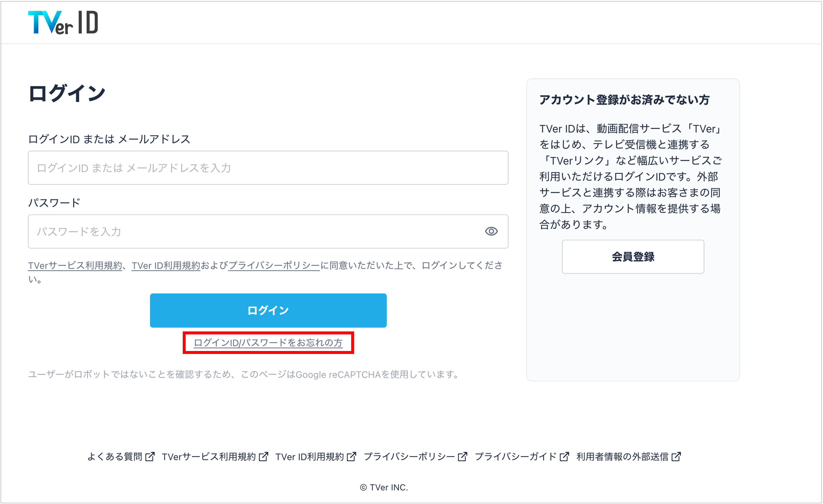This screenshot has width=823, height=504.
Task: Click external link icon beside プライバシーガイド
Action: click(564, 456)
